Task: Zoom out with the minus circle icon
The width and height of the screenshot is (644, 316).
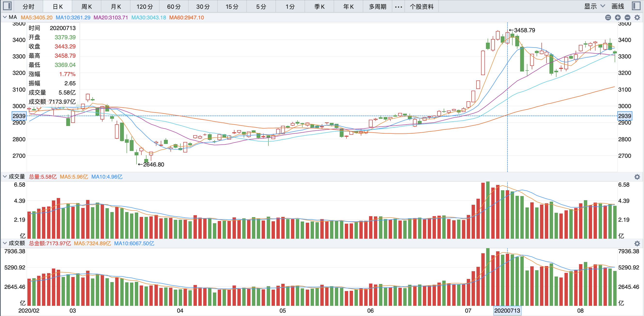Action: [627, 17]
